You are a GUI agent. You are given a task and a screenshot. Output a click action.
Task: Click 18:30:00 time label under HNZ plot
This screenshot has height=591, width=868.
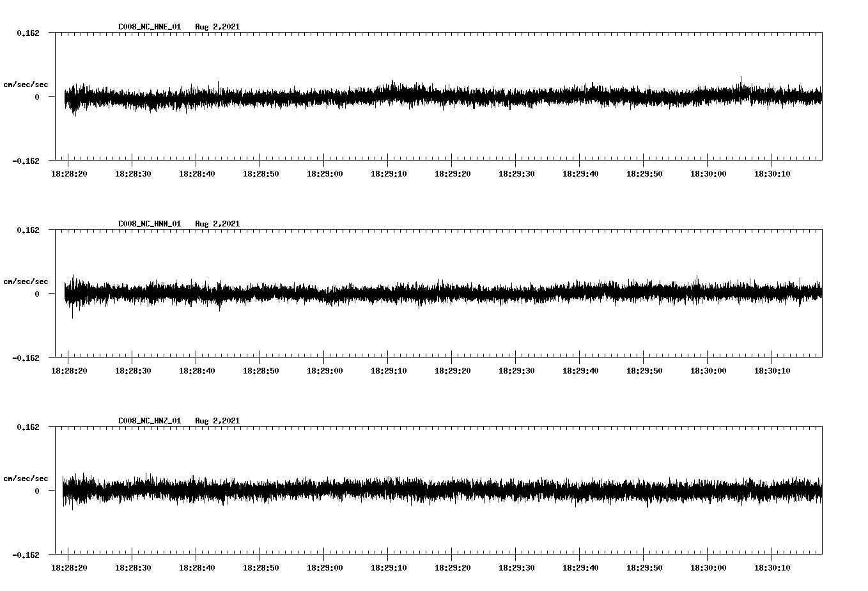(x=708, y=568)
